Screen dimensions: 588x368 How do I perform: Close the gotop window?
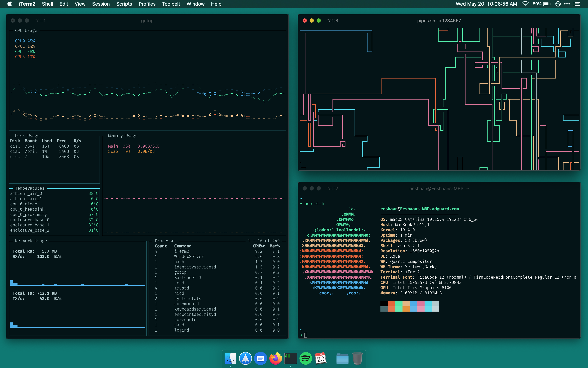click(13, 21)
